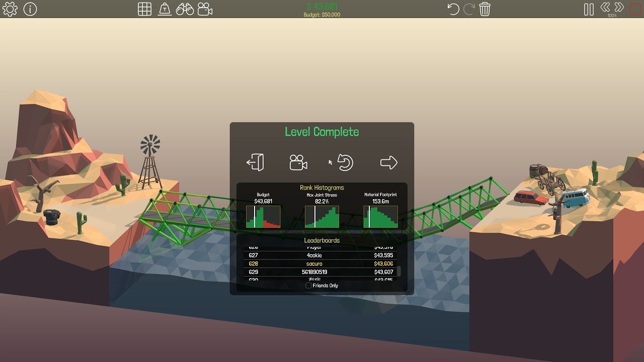The height and width of the screenshot is (362, 644).
Task: Click the top toolbar camera icon
Action: click(x=205, y=9)
